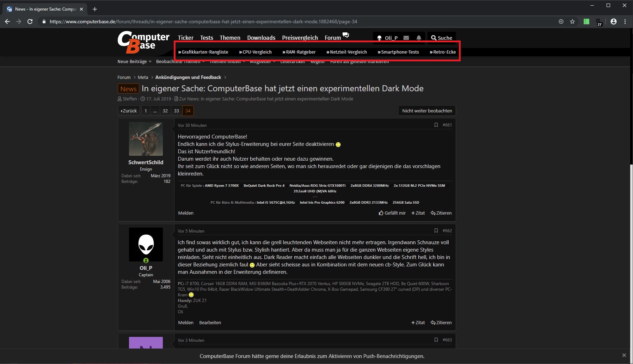Select current page 34

[x=188, y=111]
